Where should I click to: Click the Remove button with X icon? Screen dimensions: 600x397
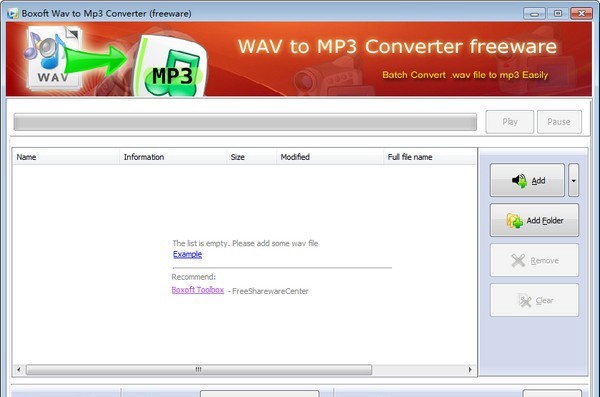[534, 260]
